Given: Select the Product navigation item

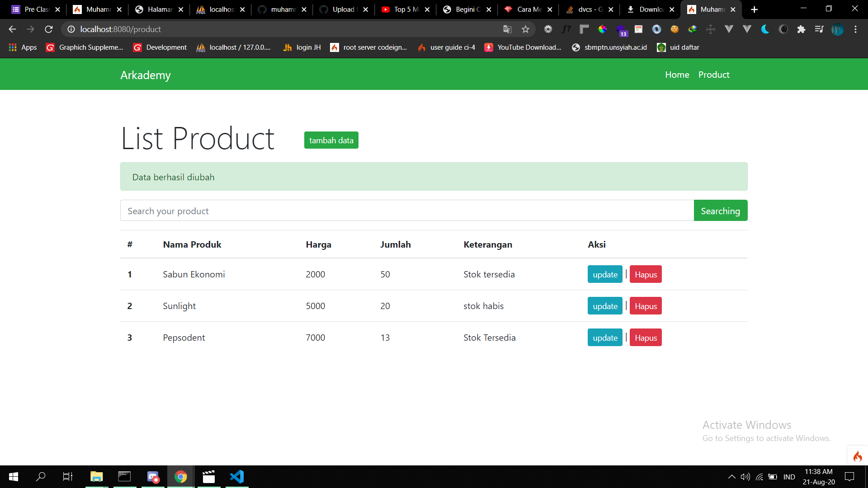Looking at the screenshot, I should (x=713, y=75).
